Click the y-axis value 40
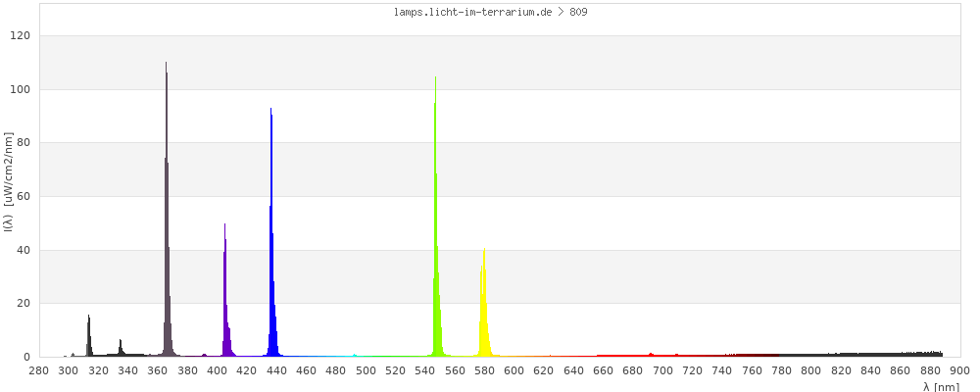This screenshot has width=980, height=392. (24, 250)
